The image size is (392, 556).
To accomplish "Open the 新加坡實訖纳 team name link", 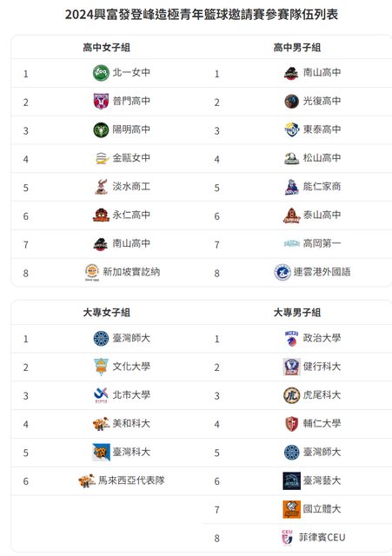I will point(131,272).
